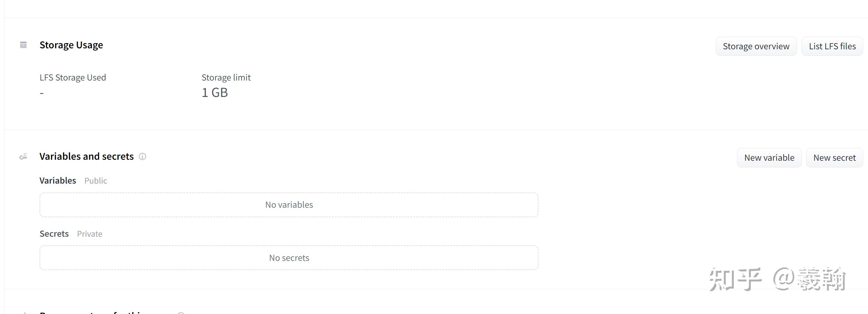
Task: Click List LFS files
Action: [832, 46]
